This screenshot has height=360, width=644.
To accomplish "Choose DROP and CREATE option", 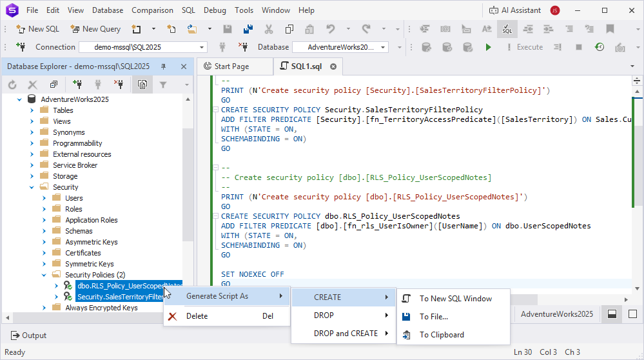I will pos(344,334).
